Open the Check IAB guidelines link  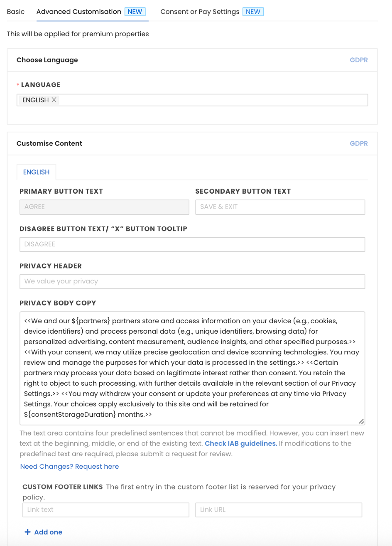click(x=241, y=443)
